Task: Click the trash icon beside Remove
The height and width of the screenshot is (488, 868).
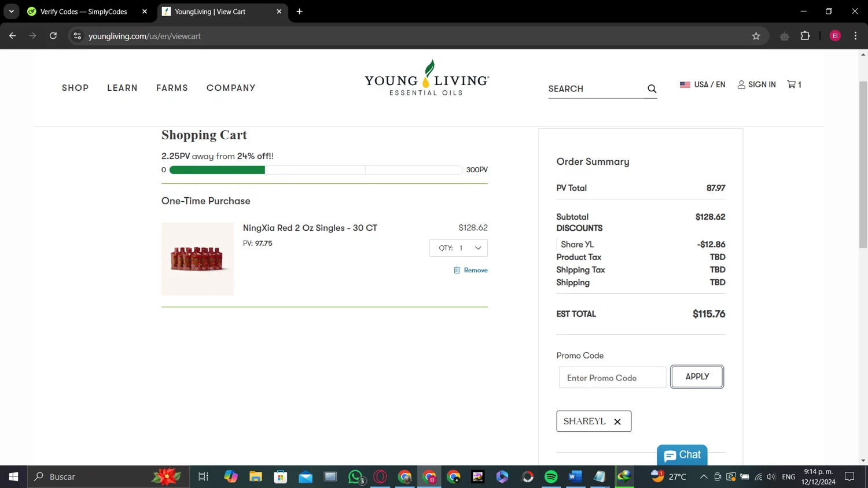Action: (457, 270)
